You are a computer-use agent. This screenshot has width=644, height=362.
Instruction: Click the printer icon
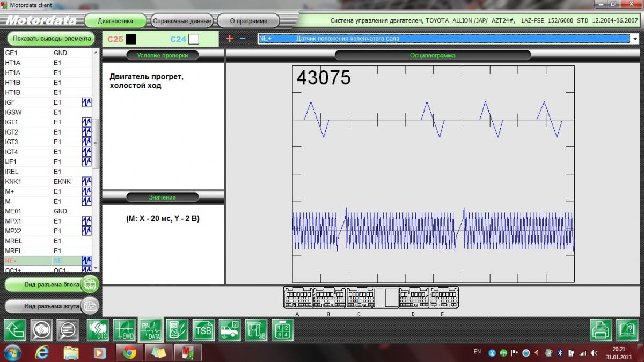click(x=601, y=330)
